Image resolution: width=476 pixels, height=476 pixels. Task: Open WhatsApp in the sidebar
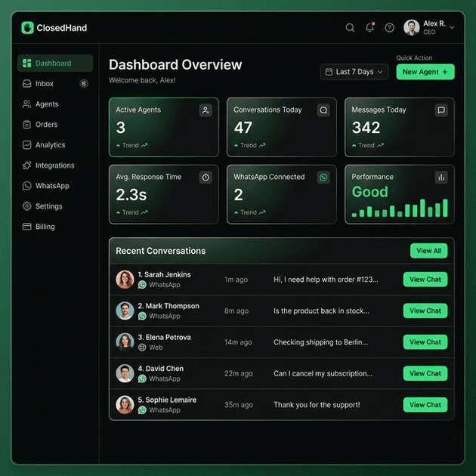55,186
